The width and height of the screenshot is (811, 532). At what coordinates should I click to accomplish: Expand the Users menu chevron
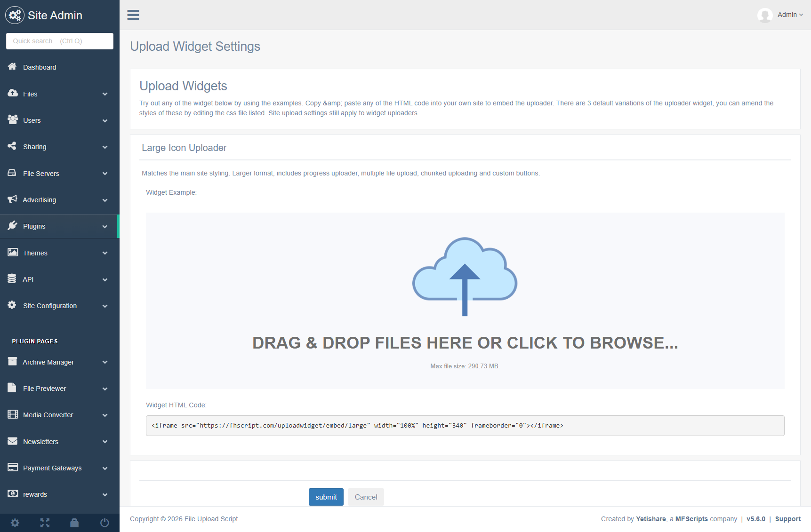click(105, 121)
